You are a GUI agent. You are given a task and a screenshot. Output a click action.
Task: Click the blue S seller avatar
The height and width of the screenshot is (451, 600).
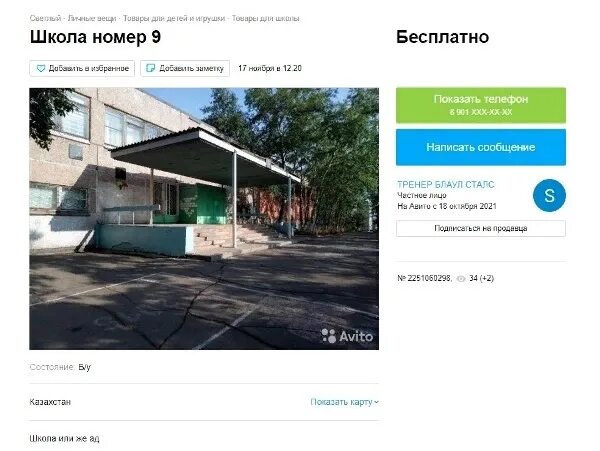tap(549, 195)
